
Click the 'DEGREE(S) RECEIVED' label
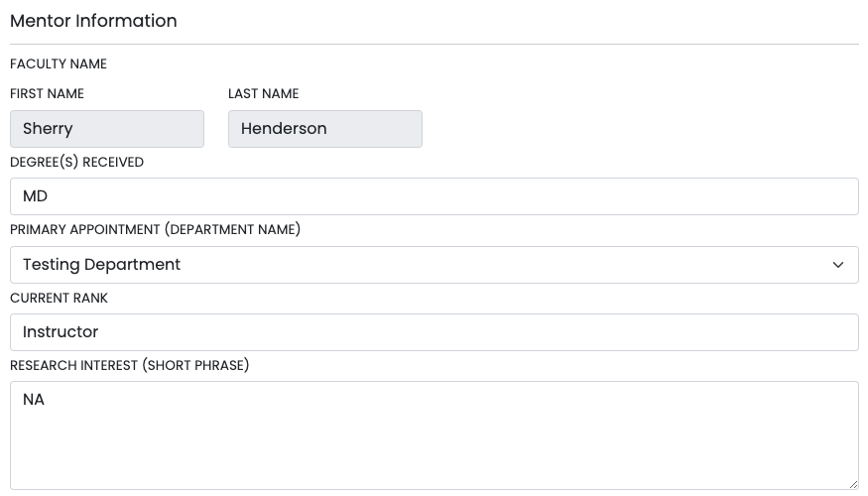pyautogui.click(x=77, y=163)
